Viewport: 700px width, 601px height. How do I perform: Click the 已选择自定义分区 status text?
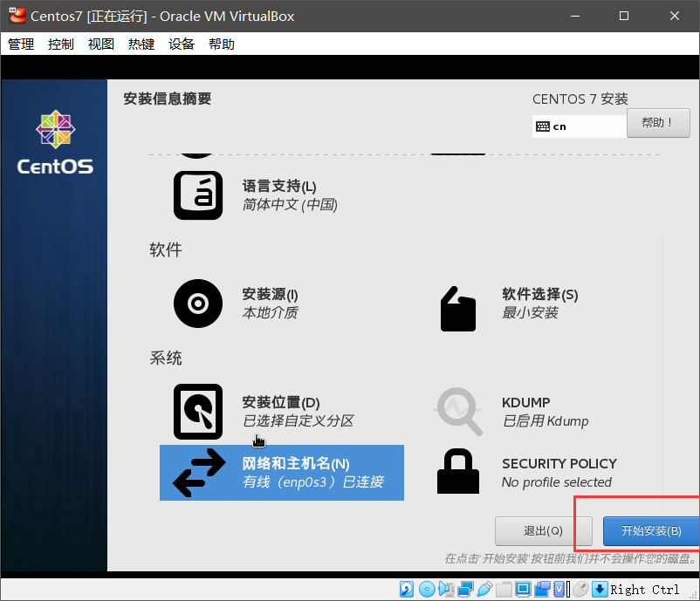[299, 420]
